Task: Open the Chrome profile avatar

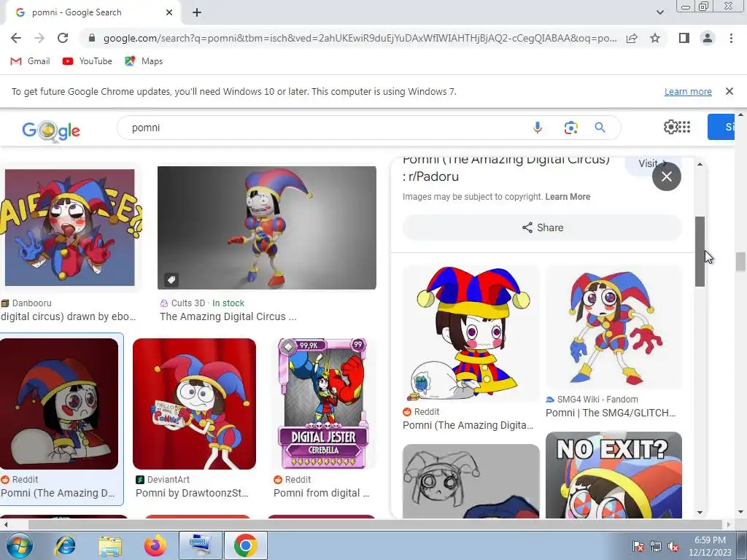Action: [x=708, y=38]
